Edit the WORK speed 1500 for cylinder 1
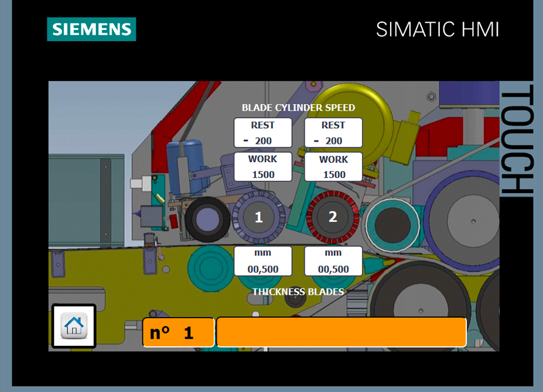 (262, 167)
